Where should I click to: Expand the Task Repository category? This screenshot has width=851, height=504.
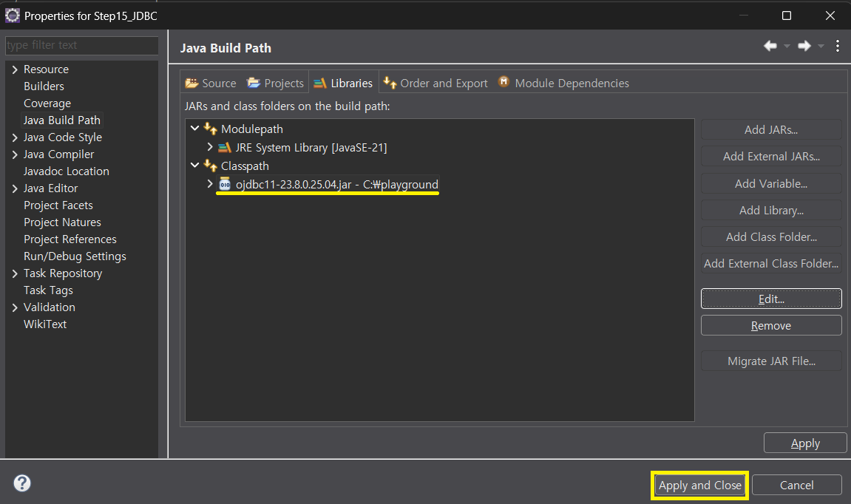[x=15, y=273]
